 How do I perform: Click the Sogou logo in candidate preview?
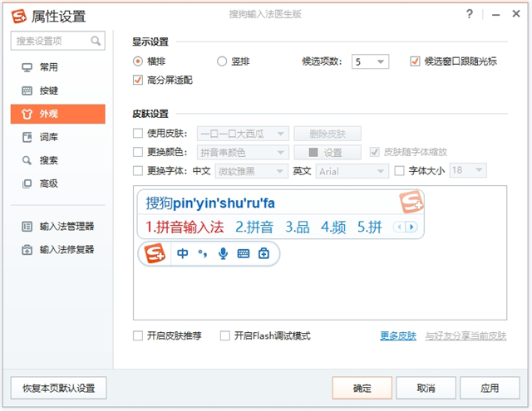(411, 202)
